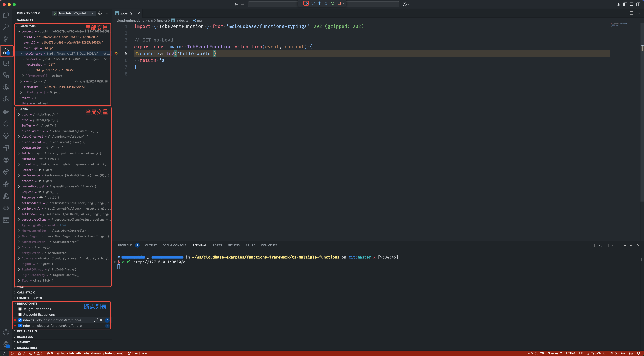Toggle Caught Exceptions checkbox

[20, 309]
